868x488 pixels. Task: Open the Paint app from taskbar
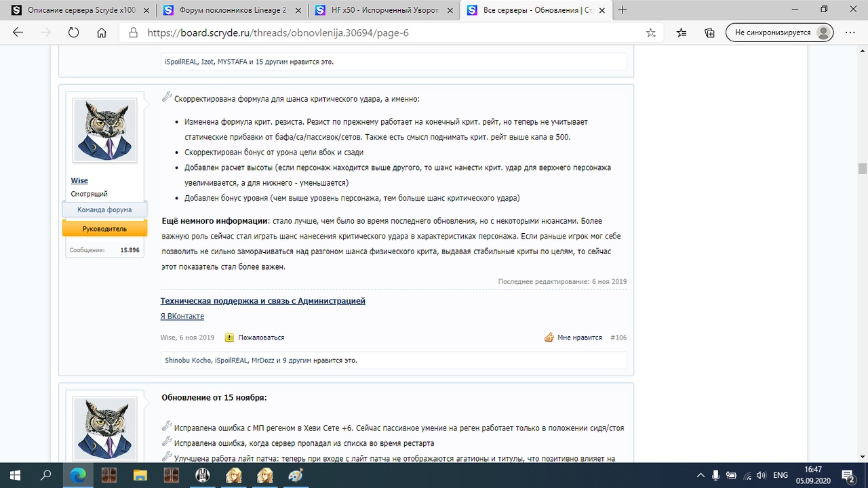296,475
